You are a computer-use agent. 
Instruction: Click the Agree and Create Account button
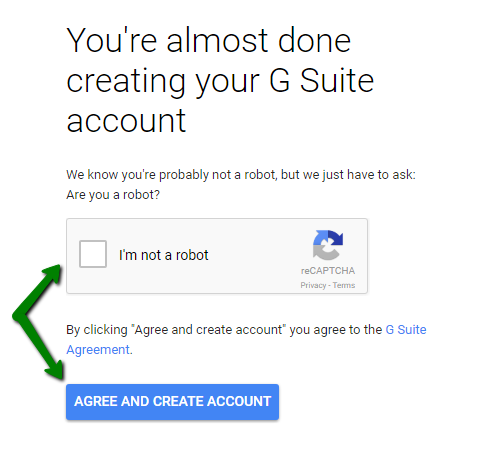pyautogui.click(x=172, y=402)
